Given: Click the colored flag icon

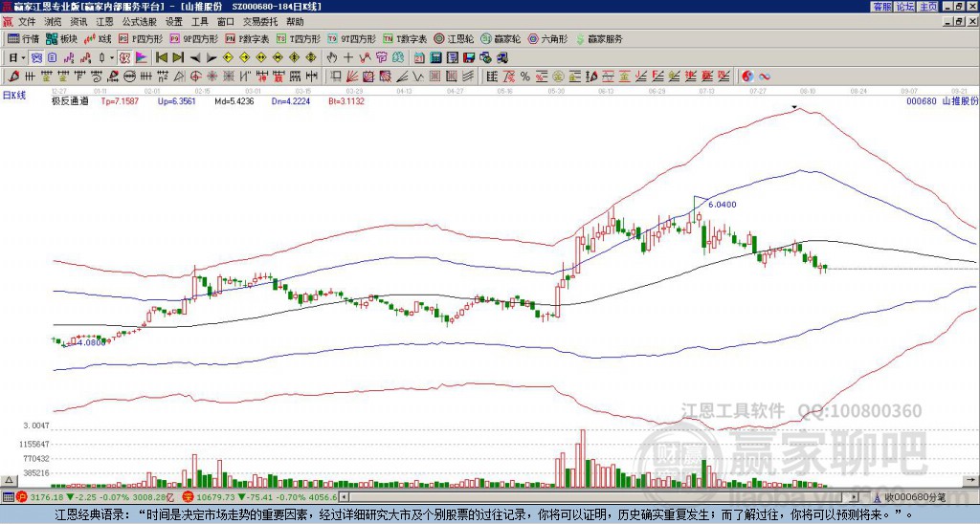Looking at the screenshot, I should tap(142, 58).
